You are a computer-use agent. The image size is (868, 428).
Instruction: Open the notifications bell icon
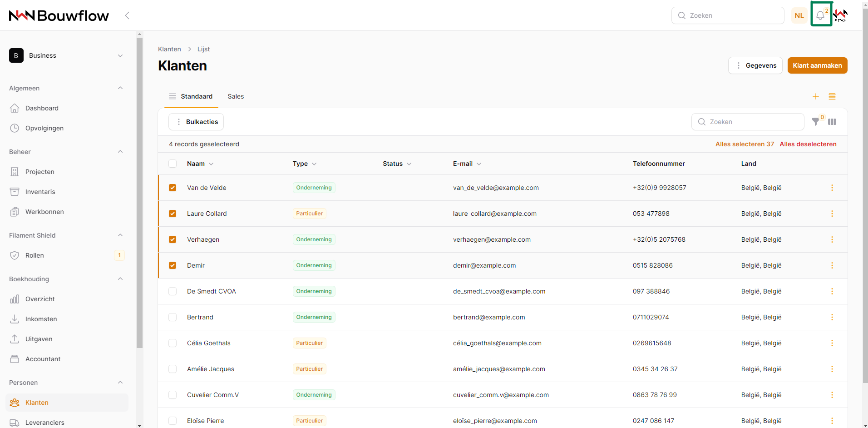820,15
